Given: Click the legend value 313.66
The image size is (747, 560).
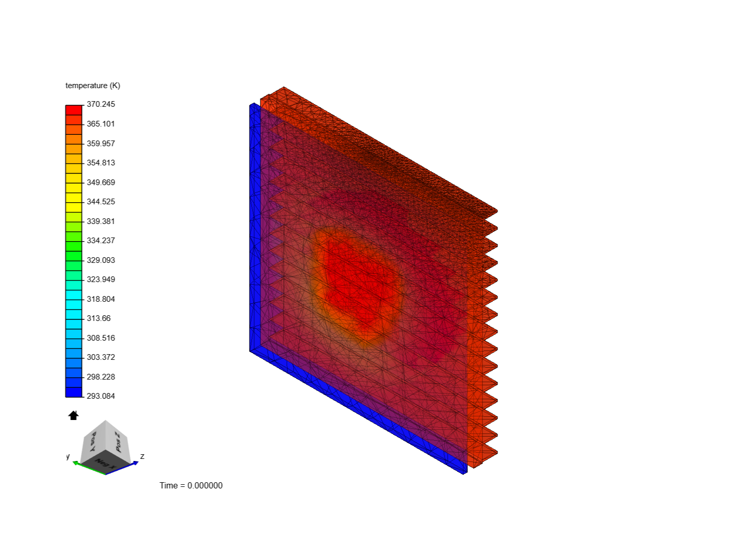Looking at the screenshot, I should click(99, 318).
